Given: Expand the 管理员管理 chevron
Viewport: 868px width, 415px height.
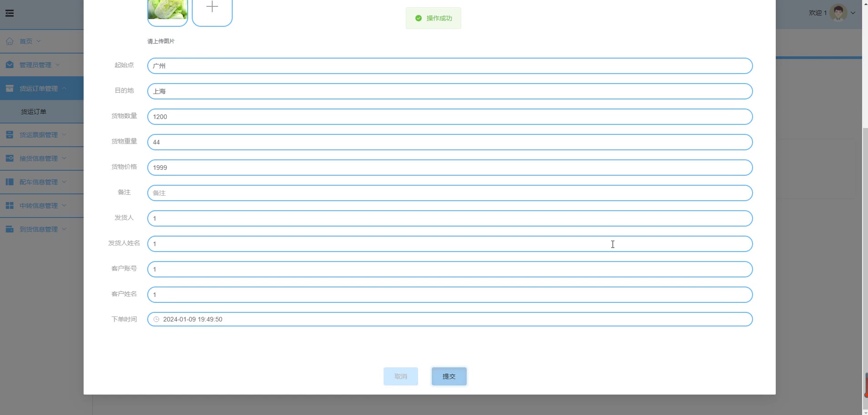Looking at the screenshot, I should click(58, 65).
